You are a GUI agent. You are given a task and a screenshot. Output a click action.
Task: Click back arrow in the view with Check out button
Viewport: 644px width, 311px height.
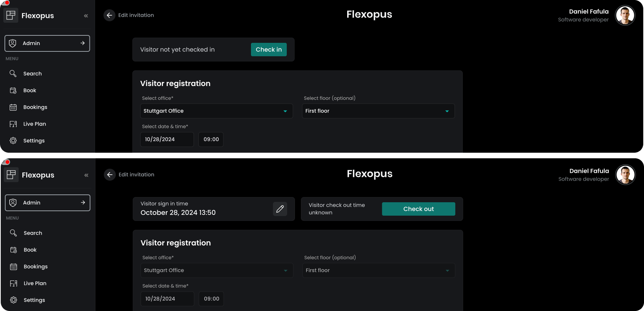tap(110, 175)
